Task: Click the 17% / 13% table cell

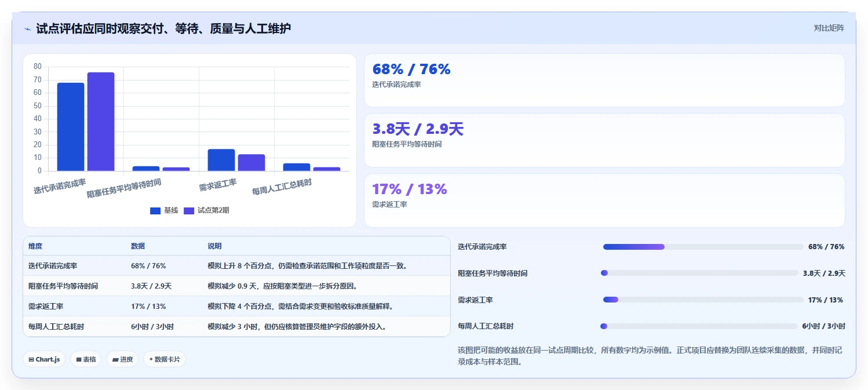Action: pyautogui.click(x=148, y=307)
